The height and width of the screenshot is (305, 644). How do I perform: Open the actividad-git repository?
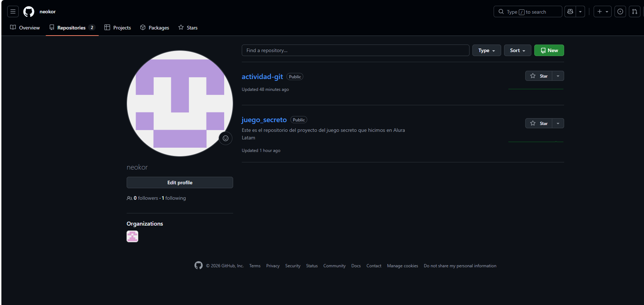pyautogui.click(x=262, y=77)
